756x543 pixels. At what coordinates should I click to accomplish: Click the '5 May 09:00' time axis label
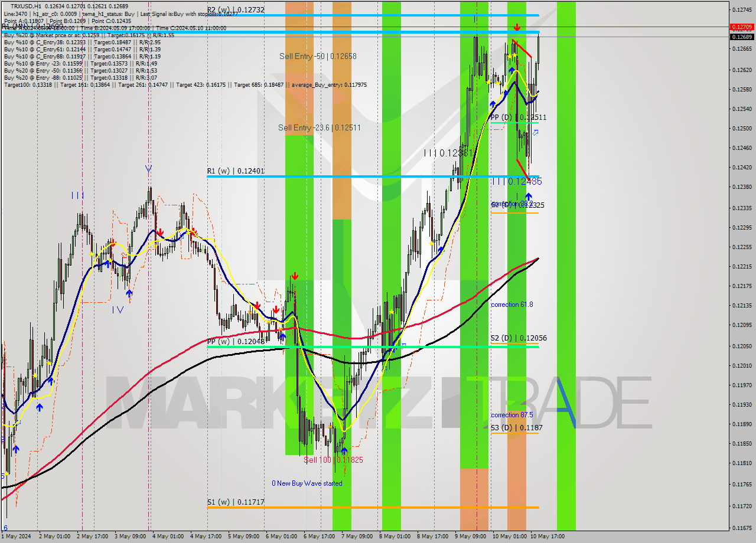(244, 537)
